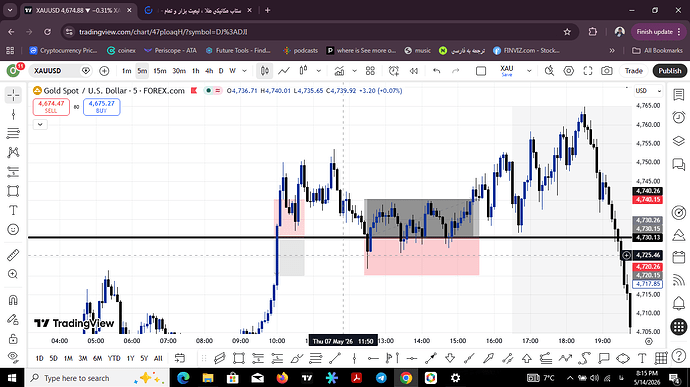Click the blue BUY price button
This screenshot has width=690, height=387.
click(x=102, y=107)
